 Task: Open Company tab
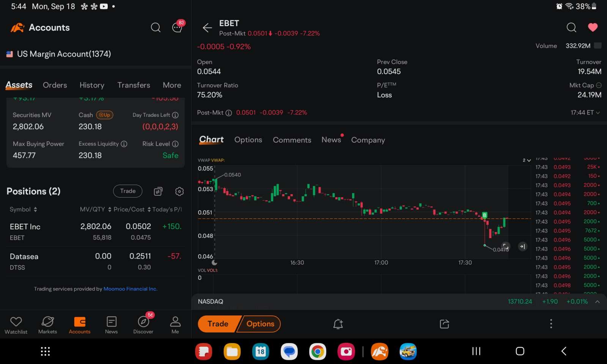[368, 140]
